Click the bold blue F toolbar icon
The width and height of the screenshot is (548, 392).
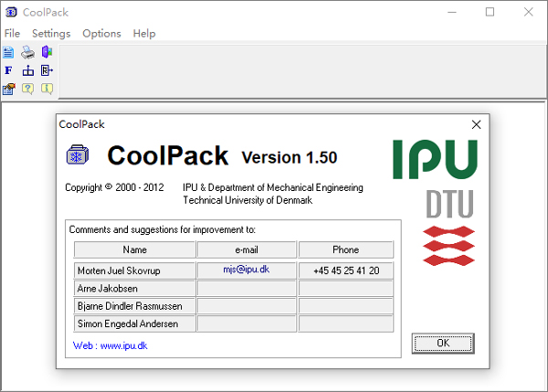[x=8, y=70]
